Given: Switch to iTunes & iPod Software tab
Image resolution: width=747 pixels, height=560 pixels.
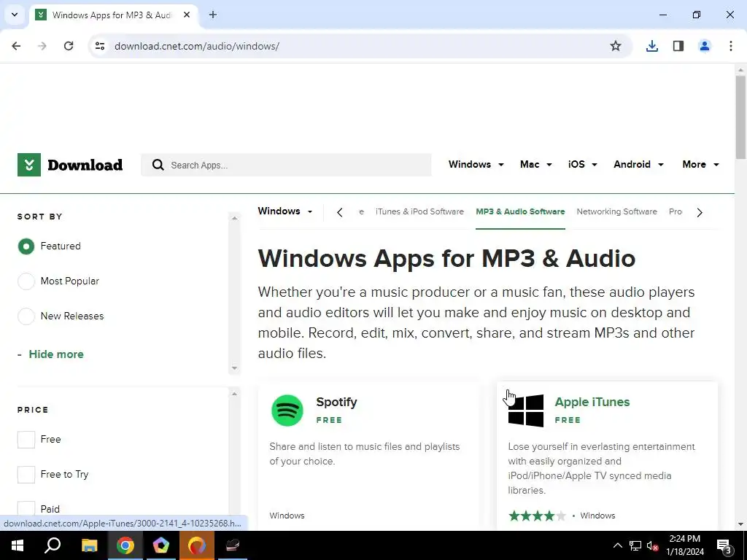Looking at the screenshot, I should pos(419,211).
